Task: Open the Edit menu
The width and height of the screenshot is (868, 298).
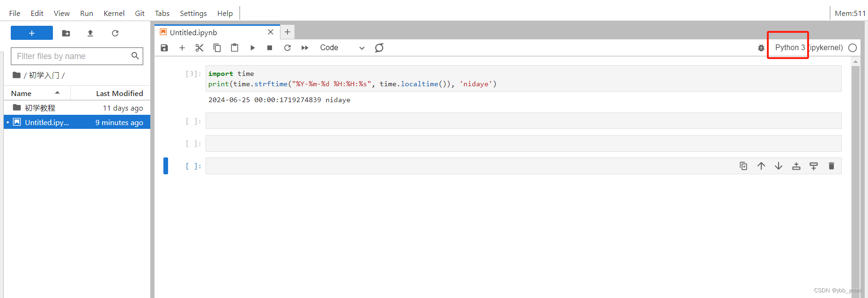Action: [x=37, y=13]
